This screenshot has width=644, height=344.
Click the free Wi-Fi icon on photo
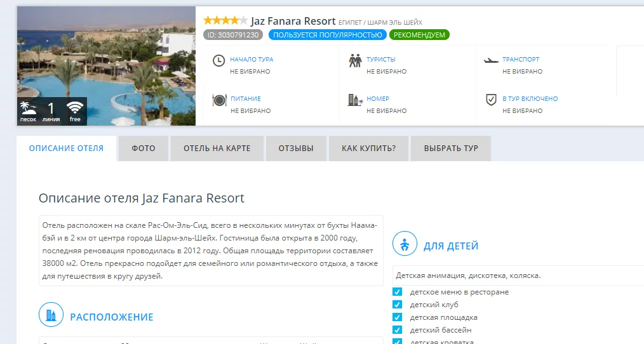[75, 111]
